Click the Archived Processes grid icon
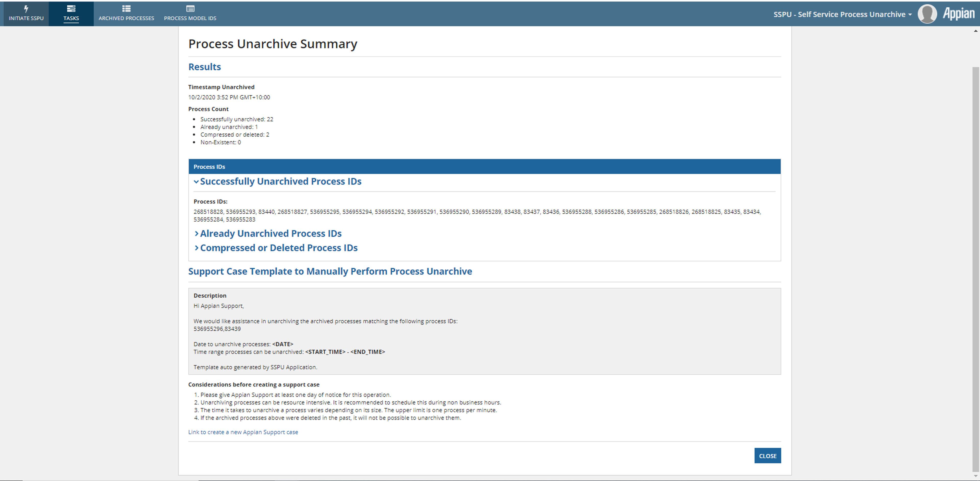The image size is (980, 481). 126,8
